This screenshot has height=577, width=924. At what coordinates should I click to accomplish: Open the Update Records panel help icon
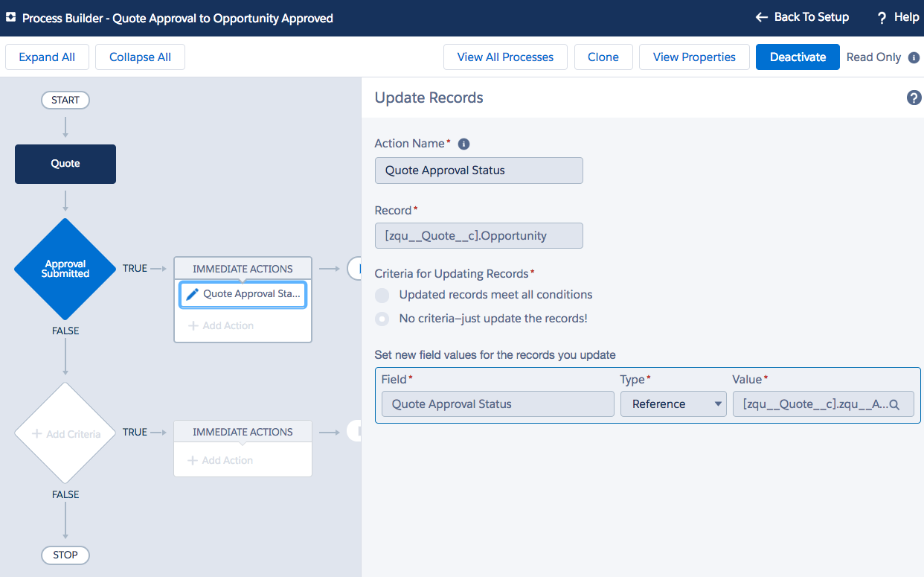point(914,98)
